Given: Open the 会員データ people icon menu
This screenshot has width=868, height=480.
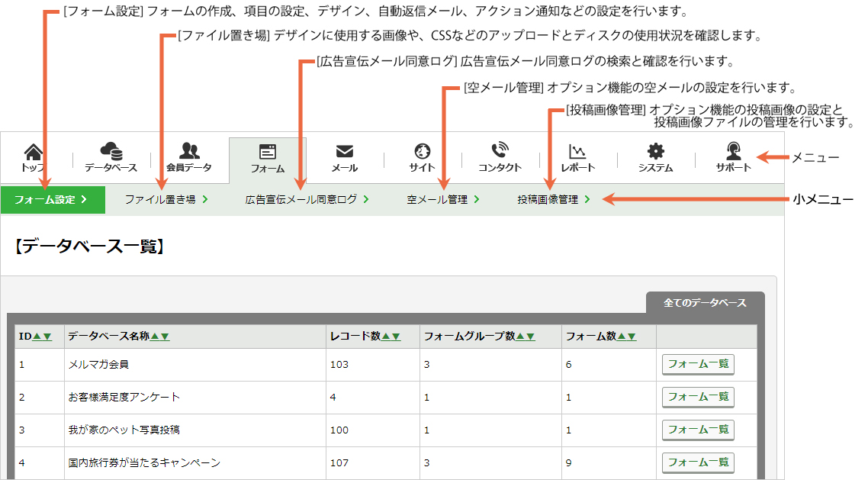Looking at the screenshot, I should pyautogui.click(x=188, y=158).
